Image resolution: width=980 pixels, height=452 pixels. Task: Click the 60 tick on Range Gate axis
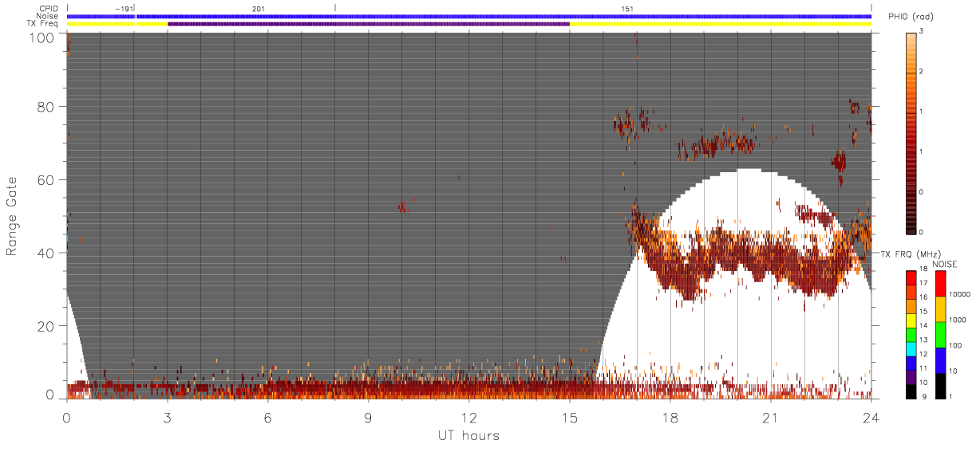[x=45, y=179]
